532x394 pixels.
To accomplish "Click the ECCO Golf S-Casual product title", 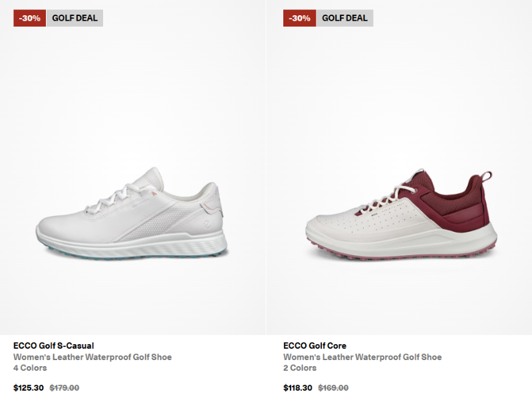I will pos(54,345).
